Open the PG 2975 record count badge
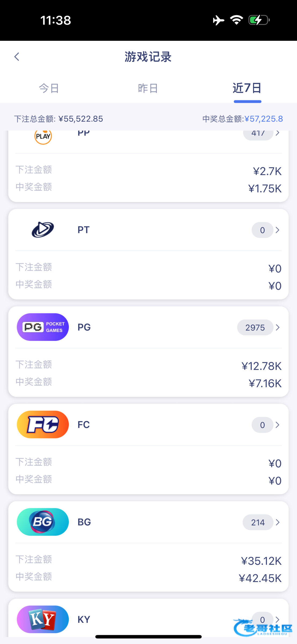Image resolution: width=297 pixels, height=644 pixels. pos(255,327)
